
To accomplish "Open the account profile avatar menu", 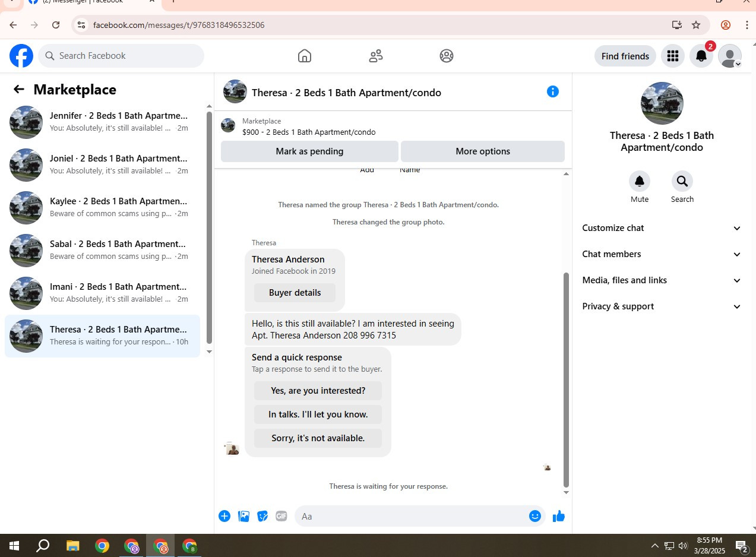I will [x=730, y=56].
